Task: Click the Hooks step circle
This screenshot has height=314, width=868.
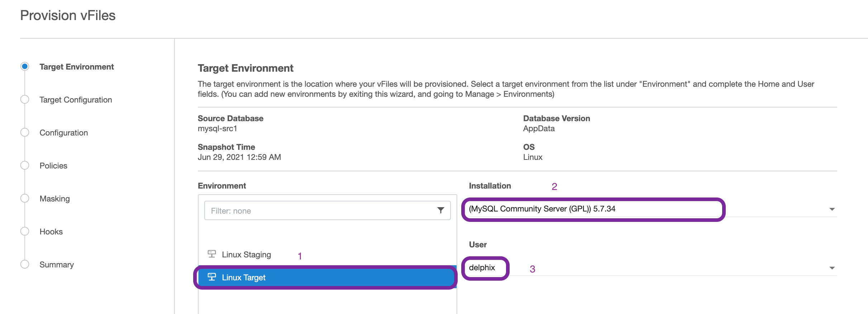Action: 25,232
